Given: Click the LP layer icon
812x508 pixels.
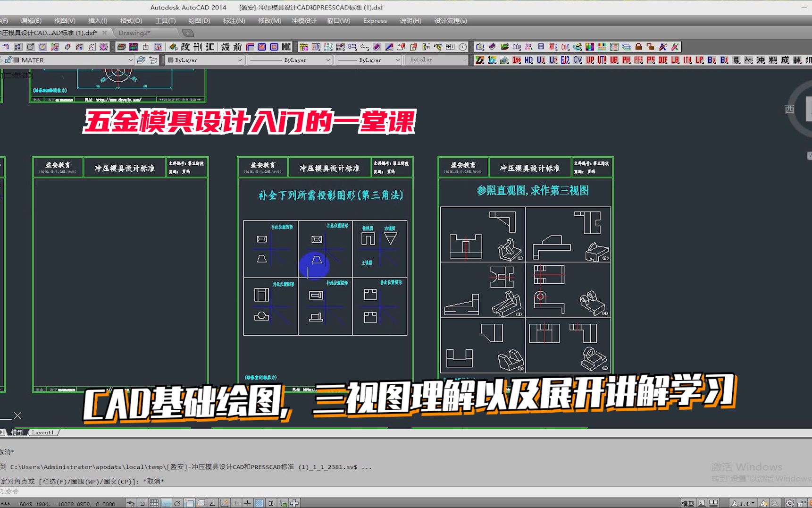Looking at the screenshot, I should [699, 60].
